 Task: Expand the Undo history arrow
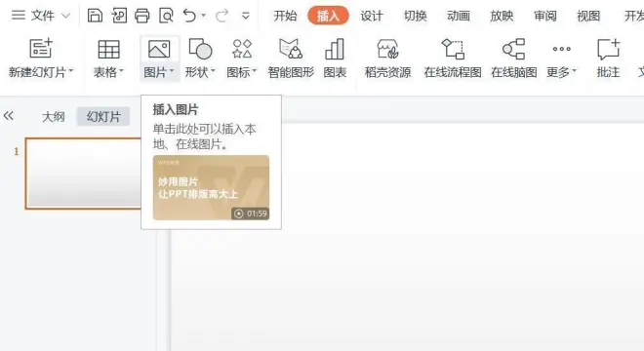point(204,16)
